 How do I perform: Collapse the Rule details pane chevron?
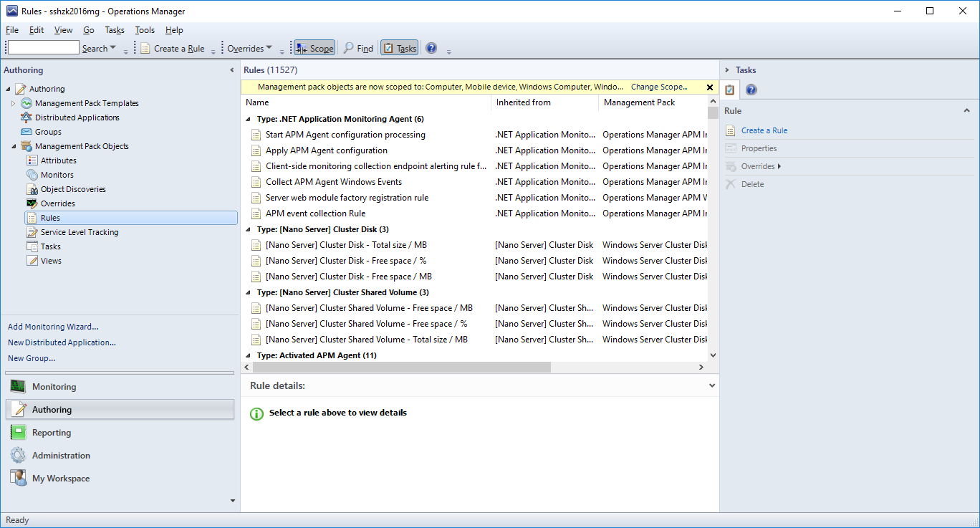click(x=712, y=385)
